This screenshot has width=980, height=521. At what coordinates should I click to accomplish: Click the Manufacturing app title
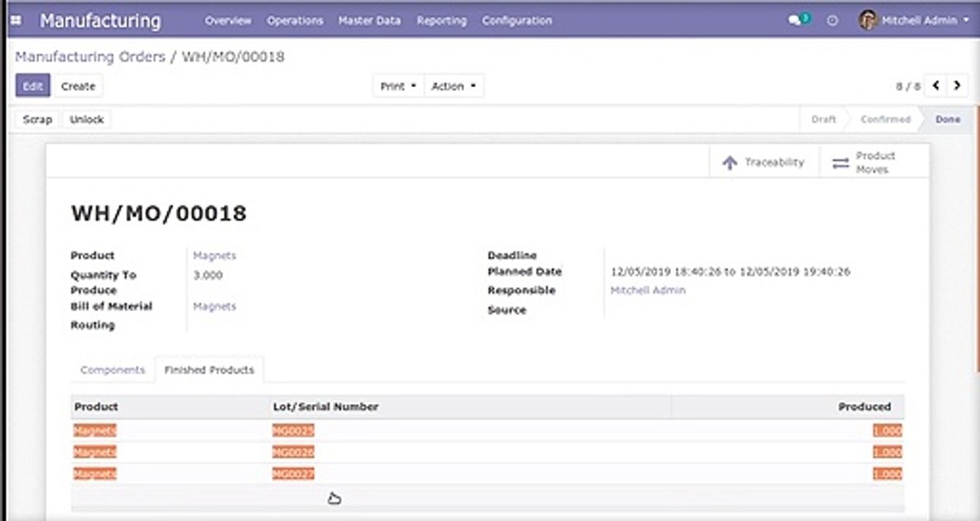(100, 21)
